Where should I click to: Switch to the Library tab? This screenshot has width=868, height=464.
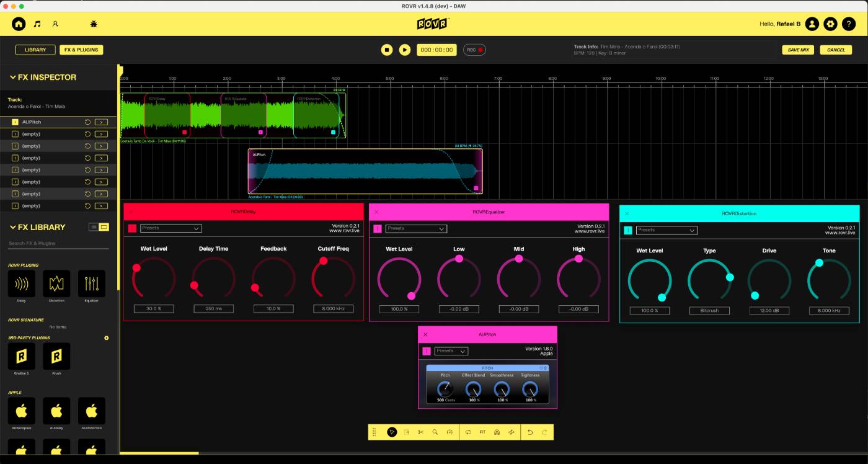click(35, 50)
